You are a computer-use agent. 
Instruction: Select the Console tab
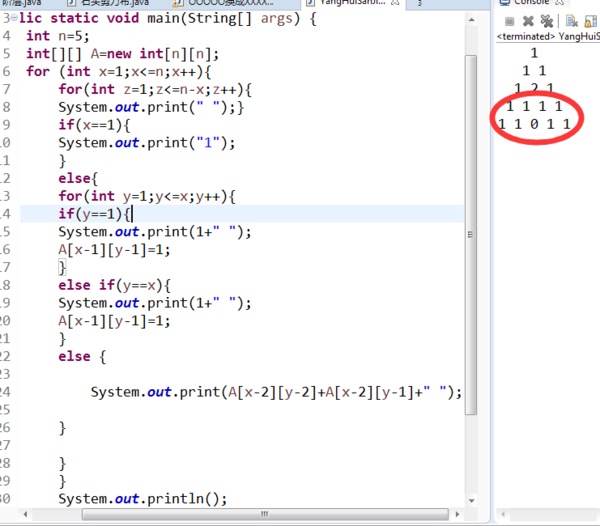(x=530, y=3)
